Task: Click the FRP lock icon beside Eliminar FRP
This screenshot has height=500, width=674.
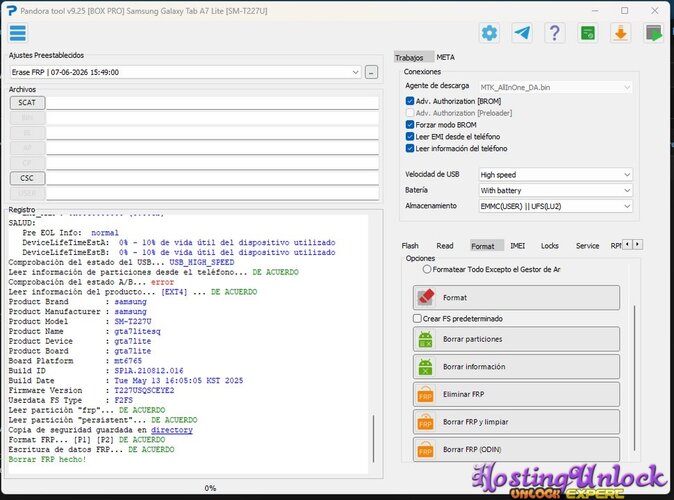Action: coord(425,394)
